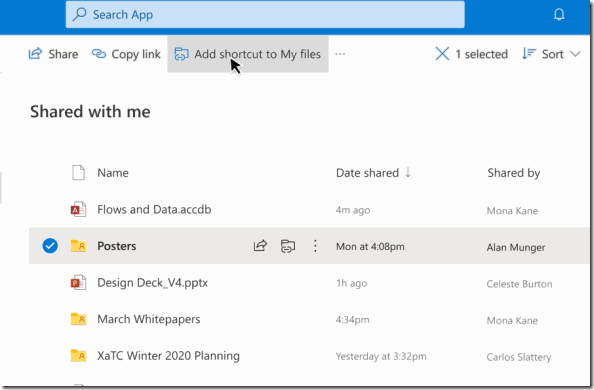Open XaTC Winter 2020 Planning folder

point(168,356)
